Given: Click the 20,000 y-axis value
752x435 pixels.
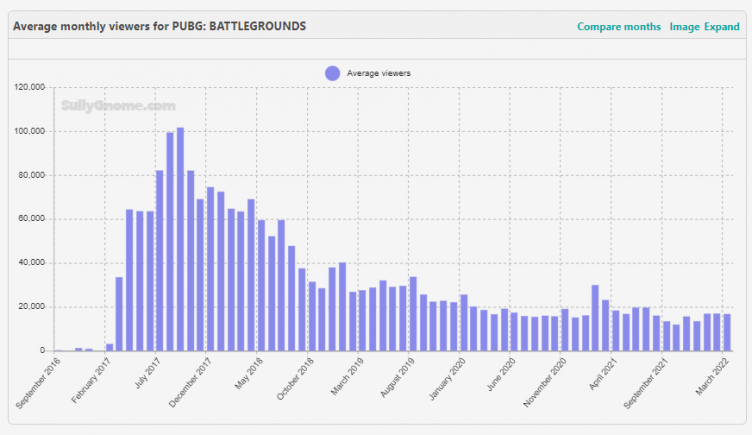Looking at the screenshot, I should pyautogui.click(x=31, y=307).
